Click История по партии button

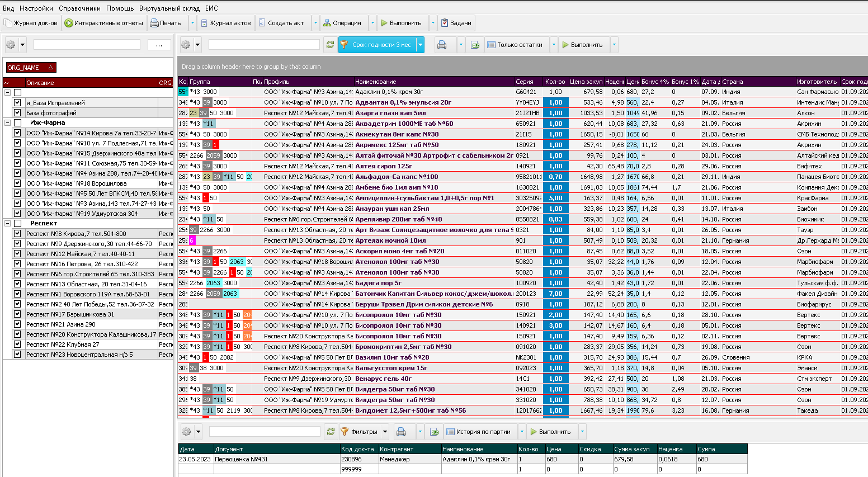(x=479, y=432)
